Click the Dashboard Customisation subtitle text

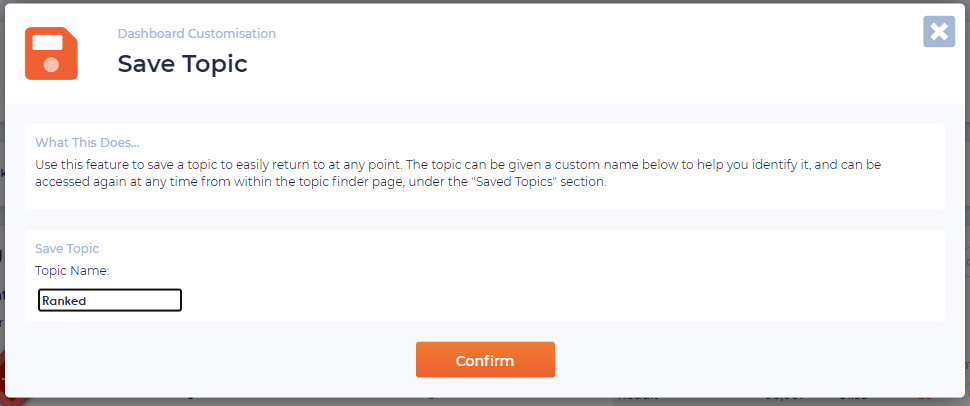197,33
